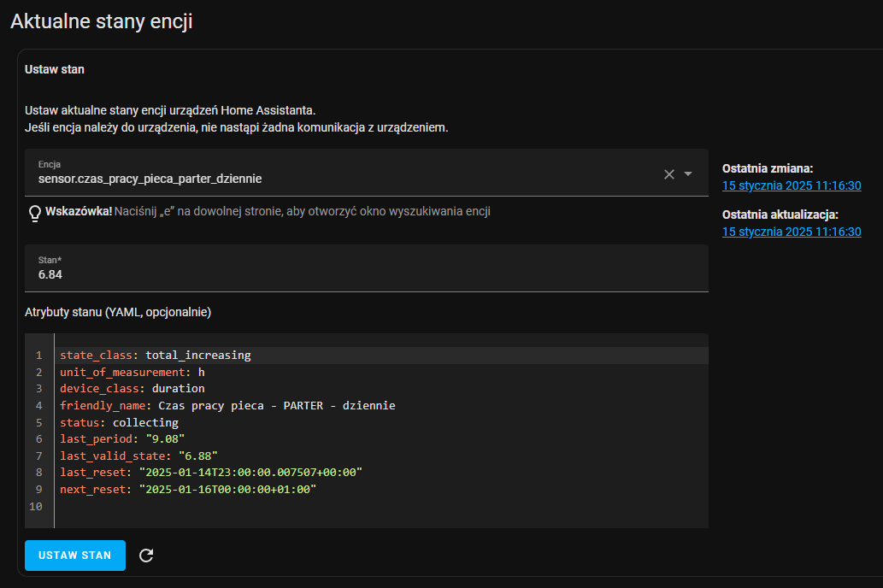
Task: Select the friendly_name line in the YAML editor
Action: click(227, 405)
